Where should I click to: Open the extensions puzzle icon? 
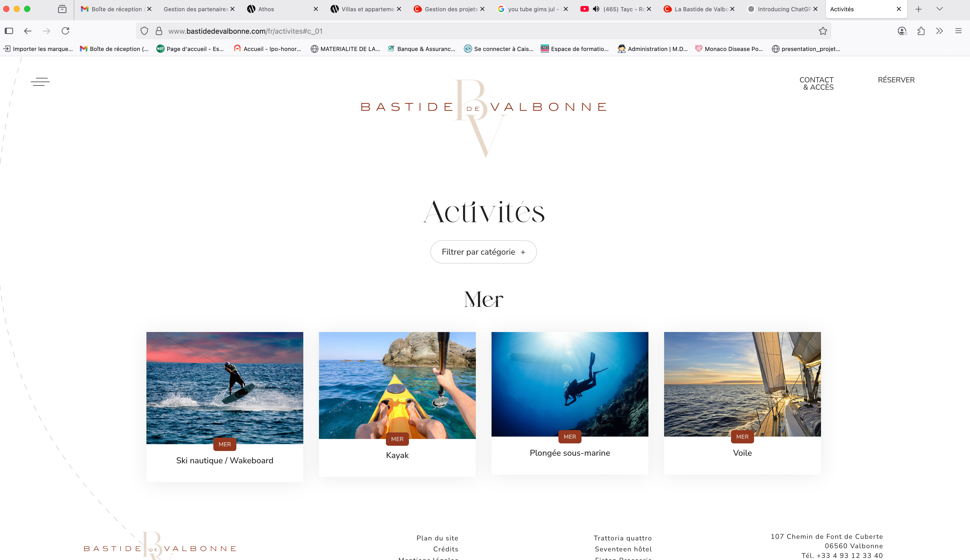(921, 31)
